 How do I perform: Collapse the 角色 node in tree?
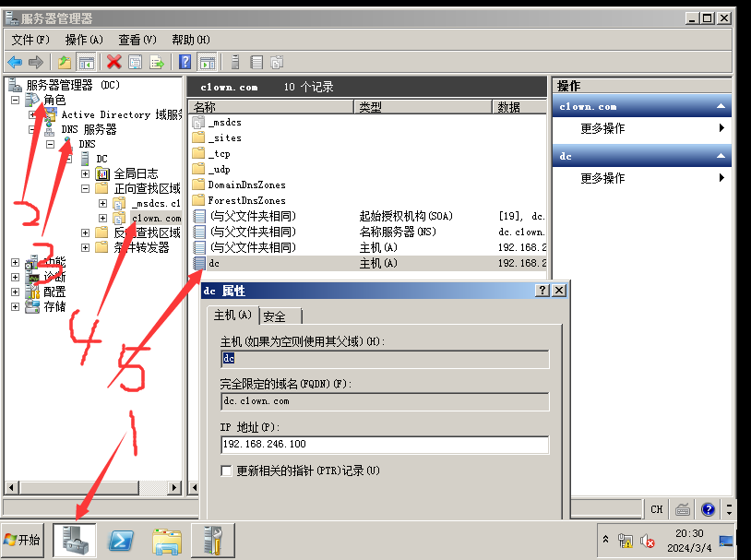point(16,100)
